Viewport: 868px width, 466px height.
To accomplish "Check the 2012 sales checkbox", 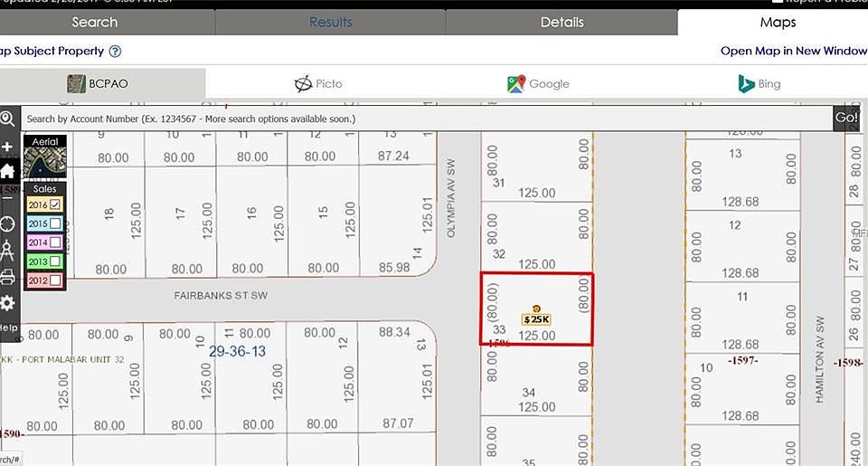I will click(x=55, y=281).
